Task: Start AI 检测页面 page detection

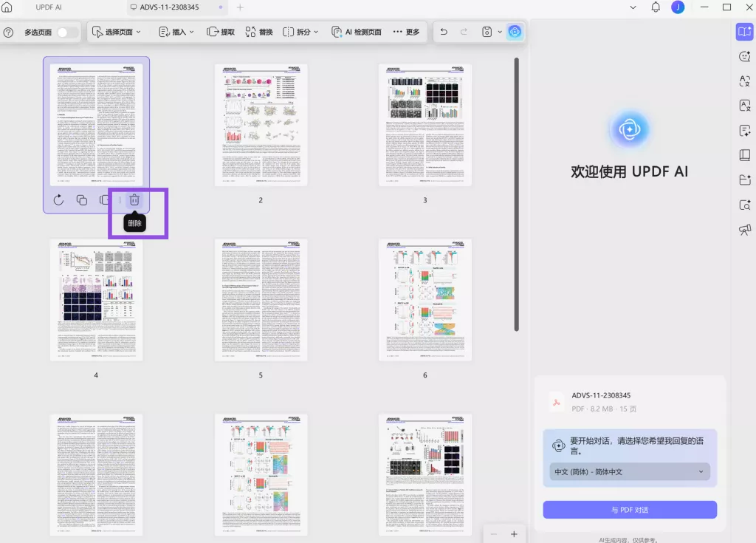Action: (357, 32)
